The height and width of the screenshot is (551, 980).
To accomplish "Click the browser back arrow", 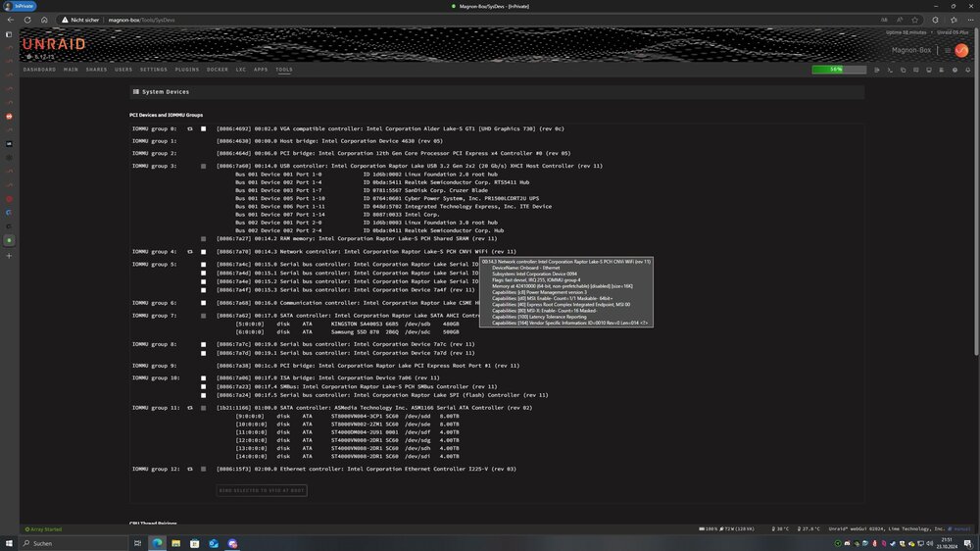I will 11,20.
